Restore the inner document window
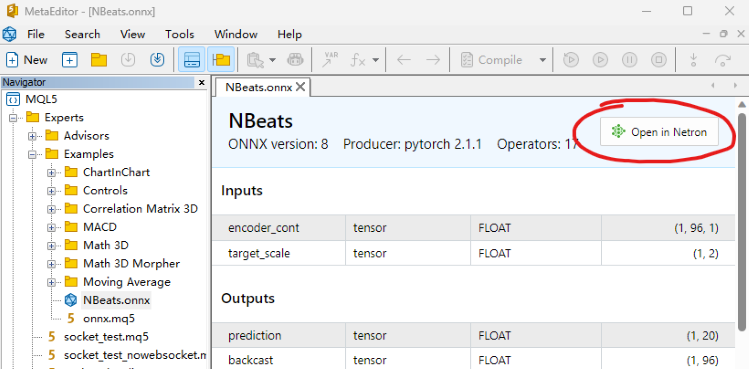 724,34
